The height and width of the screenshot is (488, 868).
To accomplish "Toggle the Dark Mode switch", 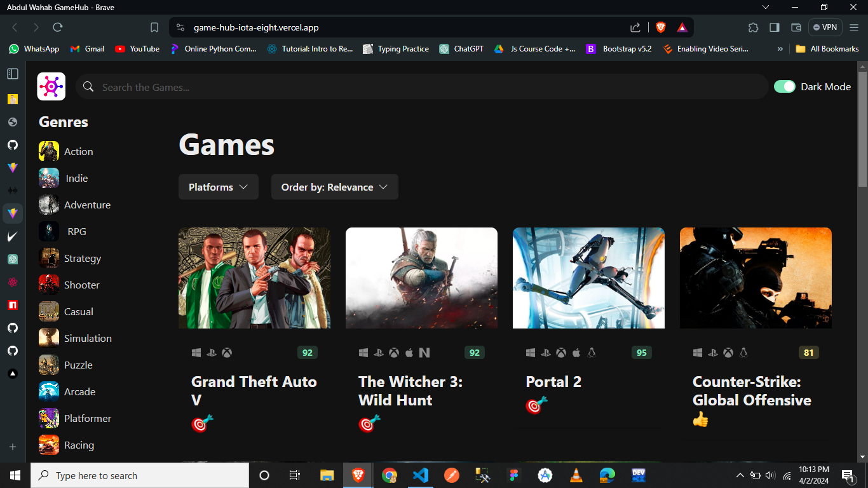I will tap(785, 86).
